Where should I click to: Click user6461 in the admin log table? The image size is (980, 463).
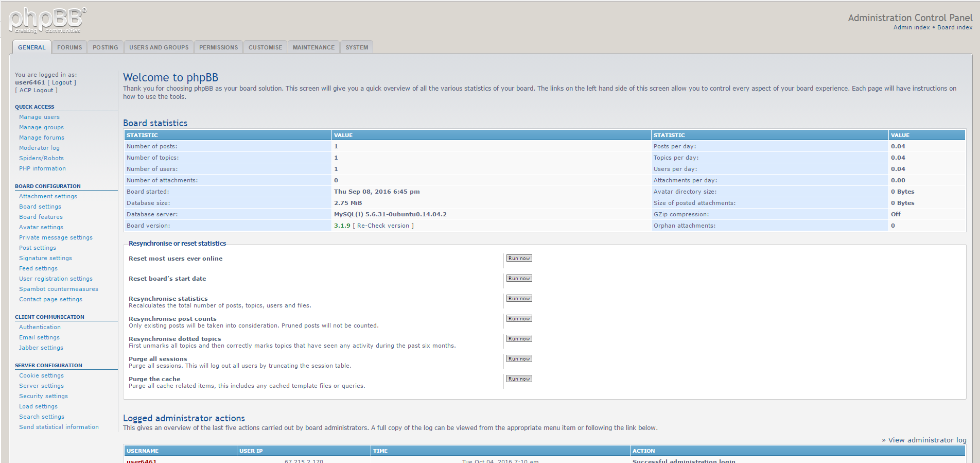point(142,461)
